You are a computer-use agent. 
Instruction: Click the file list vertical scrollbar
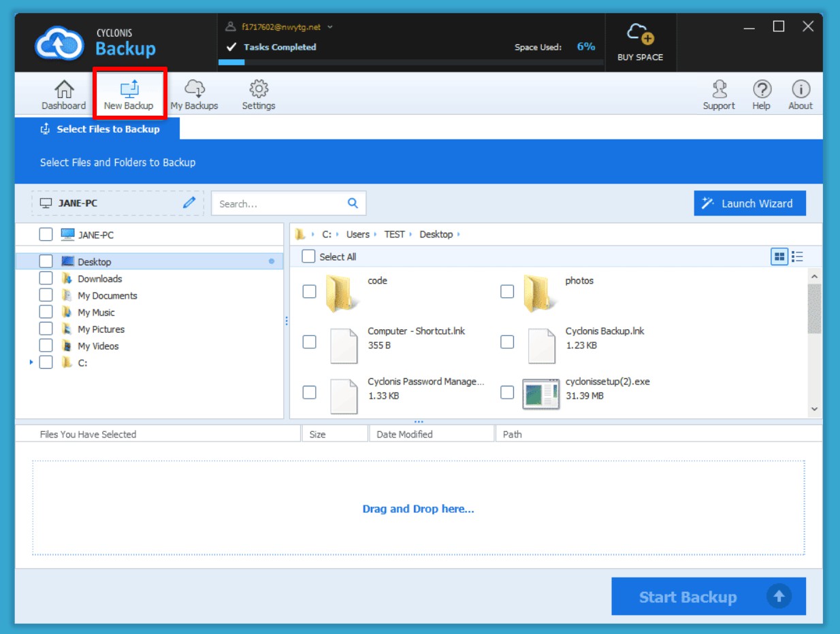[x=814, y=309]
